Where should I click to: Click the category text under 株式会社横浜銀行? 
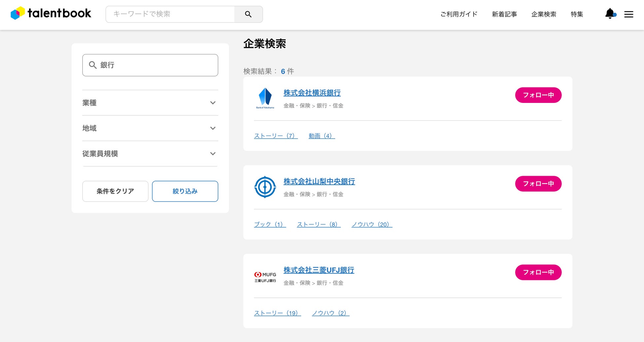(x=313, y=106)
